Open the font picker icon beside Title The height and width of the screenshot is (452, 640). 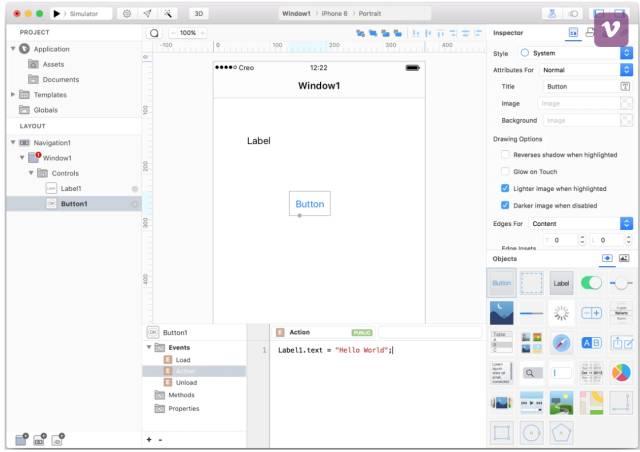tap(625, 87)
